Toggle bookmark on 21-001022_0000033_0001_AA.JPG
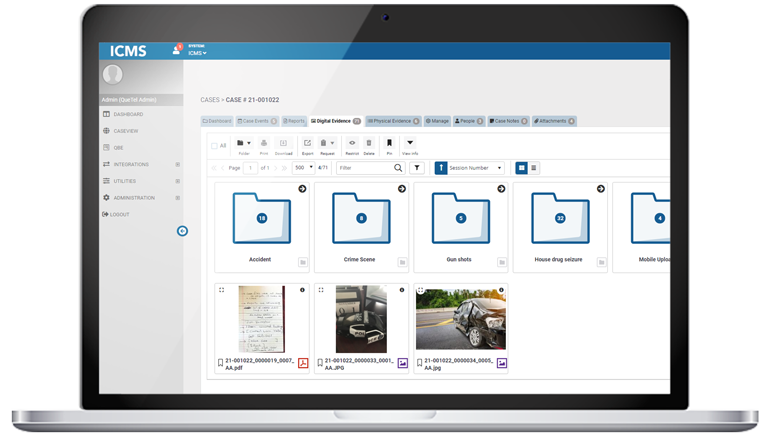The width and height of the screenshot is (770, 436). tap(320, 363)
